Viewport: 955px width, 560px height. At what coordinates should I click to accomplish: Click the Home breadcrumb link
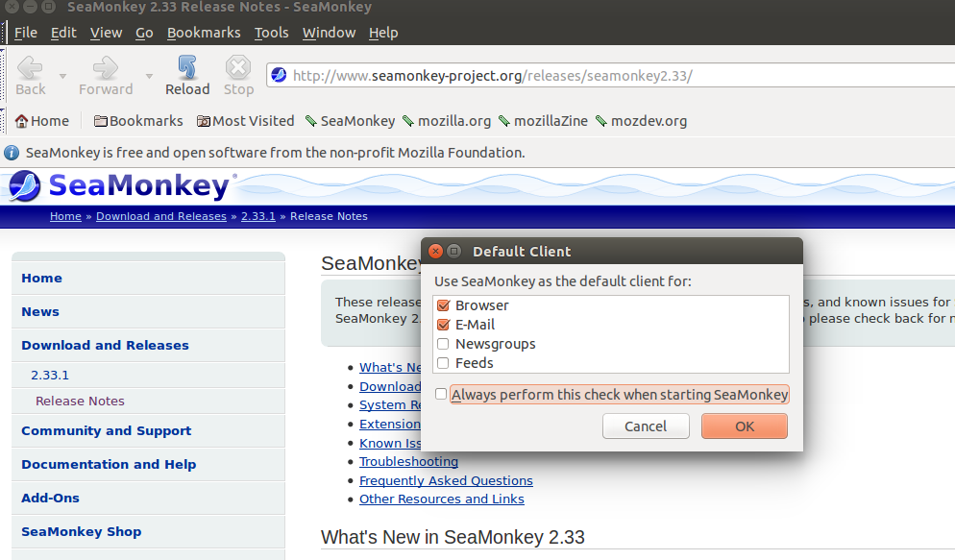[x=65, y=216]
